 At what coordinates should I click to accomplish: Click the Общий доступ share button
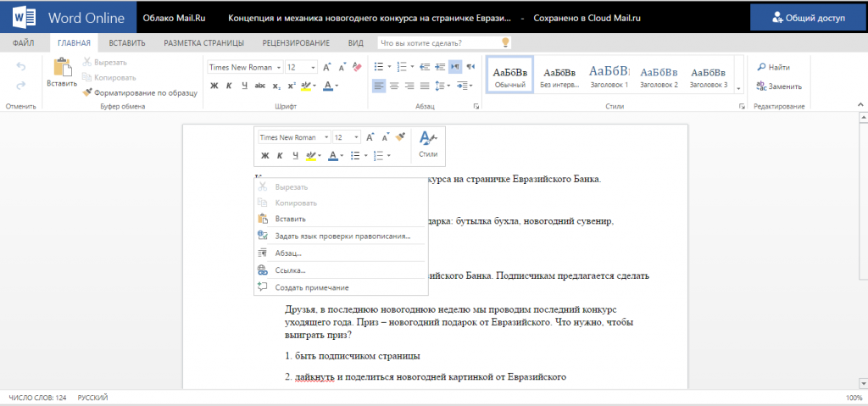(x=809, y=18)
